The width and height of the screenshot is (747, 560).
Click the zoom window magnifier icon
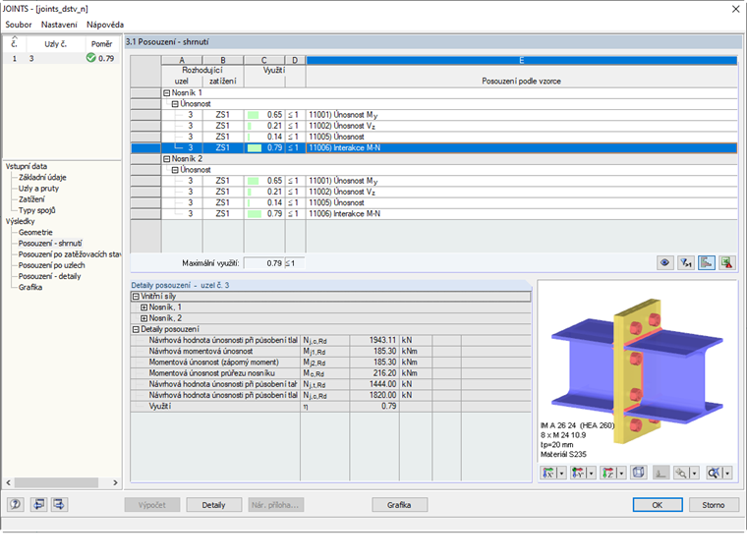(x=681, y=473)
